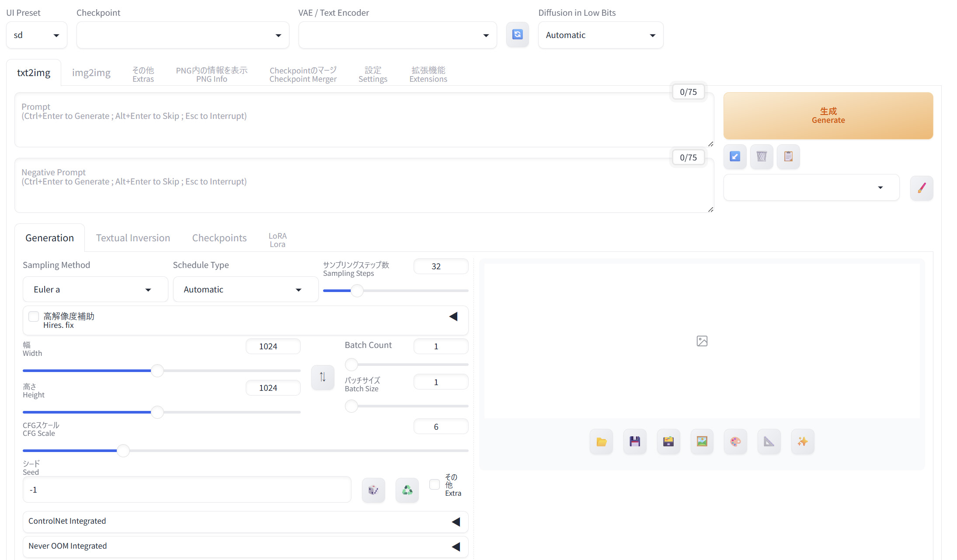The width and height of the screenshot is (957, 560).
Task: Click the dice random seed icon
Action: point(373,490)
